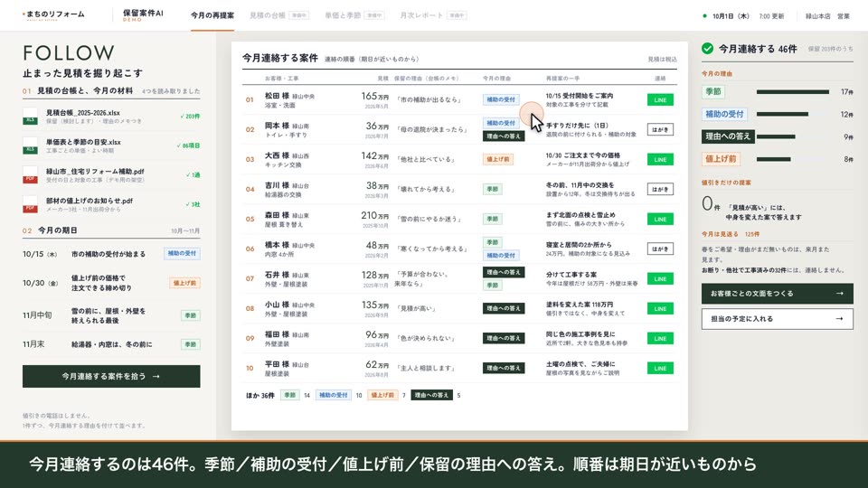Click the 補助の受付 bar in 今月の理由

(x=782, y=114)
